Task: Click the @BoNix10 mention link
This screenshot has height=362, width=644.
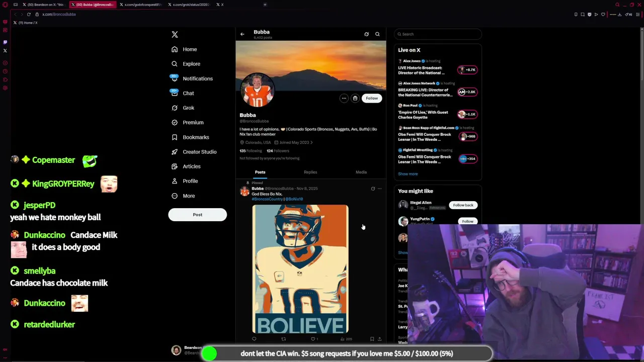Action: pyautogui.click(x=294, y=199)
